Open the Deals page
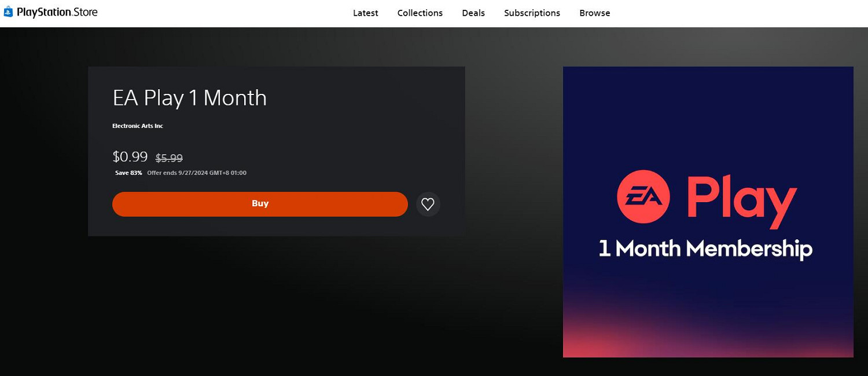The image size is (868, 376). coord(473,13)
